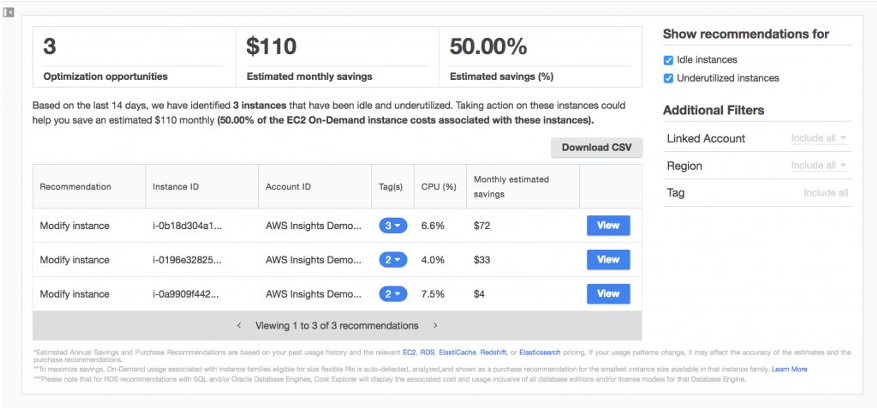Uncheck Idle instances checkbox
The width and height of the screenshot is (877, 408).
pos(668,60)
